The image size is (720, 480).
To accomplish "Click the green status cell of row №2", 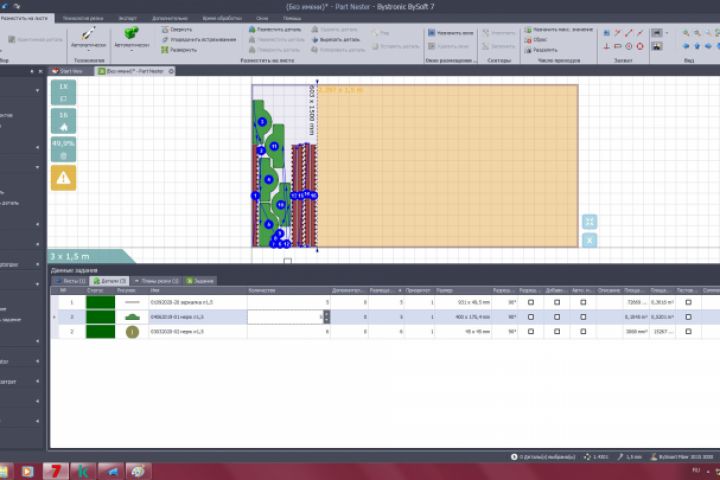I will tap(100, 331).
